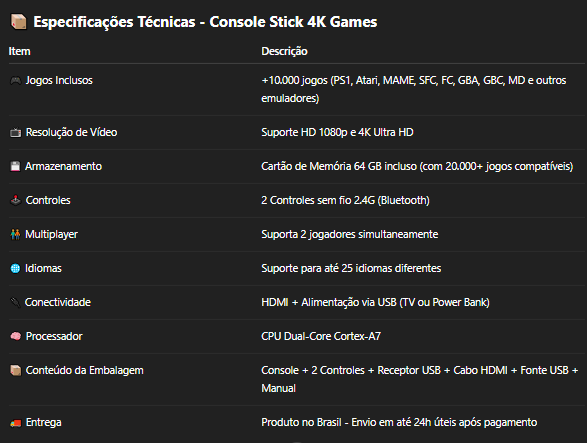Click the plug icon beside Conectividade
Viewport: 587px width, 443px height.
tap(15, 302)
